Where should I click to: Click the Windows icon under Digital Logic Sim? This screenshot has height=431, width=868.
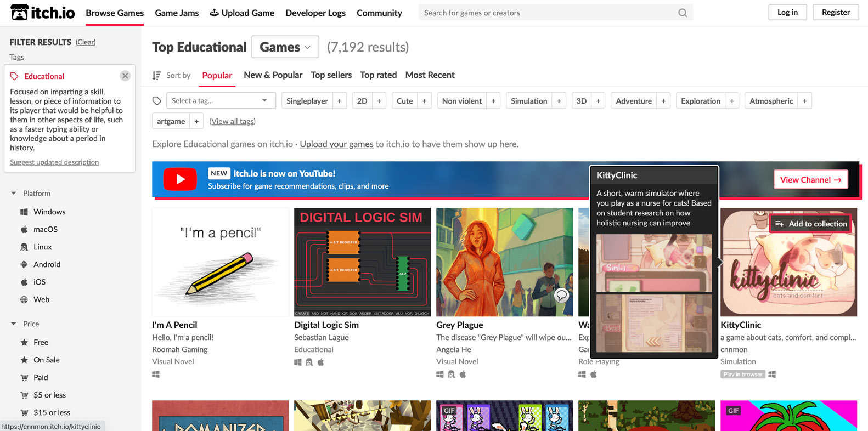pos(298,362)
